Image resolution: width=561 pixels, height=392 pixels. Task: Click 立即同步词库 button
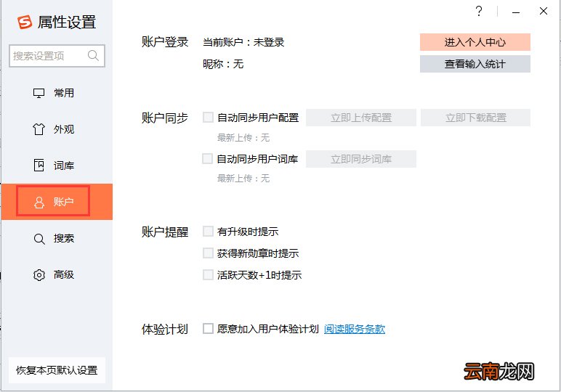coord(361,159)
